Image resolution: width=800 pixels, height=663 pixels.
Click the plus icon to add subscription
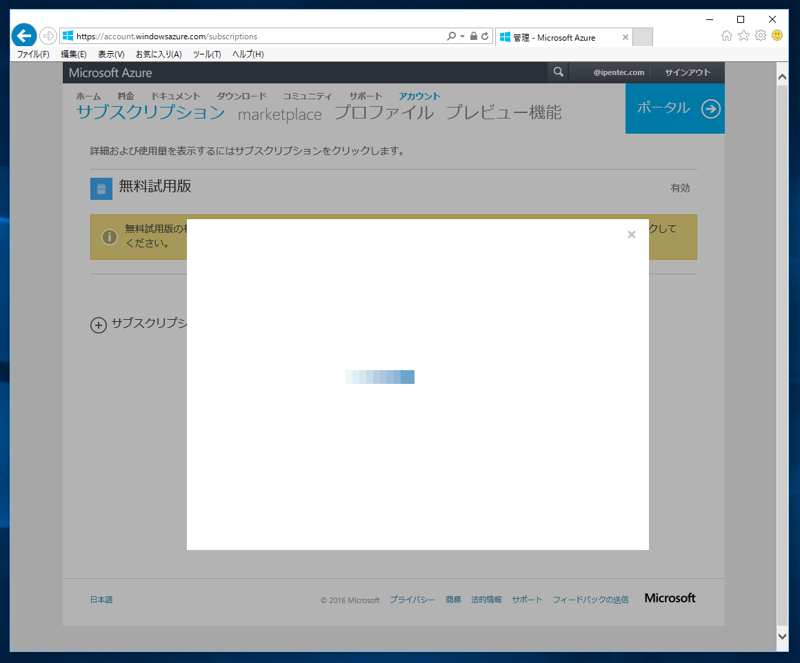[x=98, y=325]
